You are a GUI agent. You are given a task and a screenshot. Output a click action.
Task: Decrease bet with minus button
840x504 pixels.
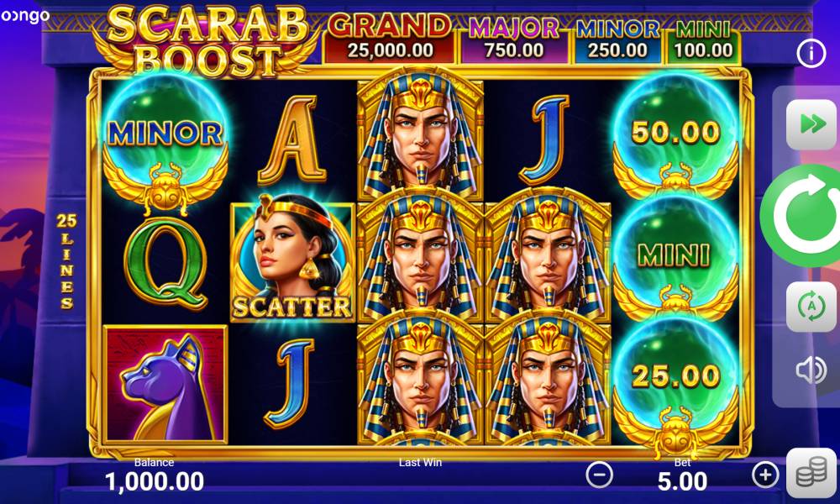pos(599,474)
